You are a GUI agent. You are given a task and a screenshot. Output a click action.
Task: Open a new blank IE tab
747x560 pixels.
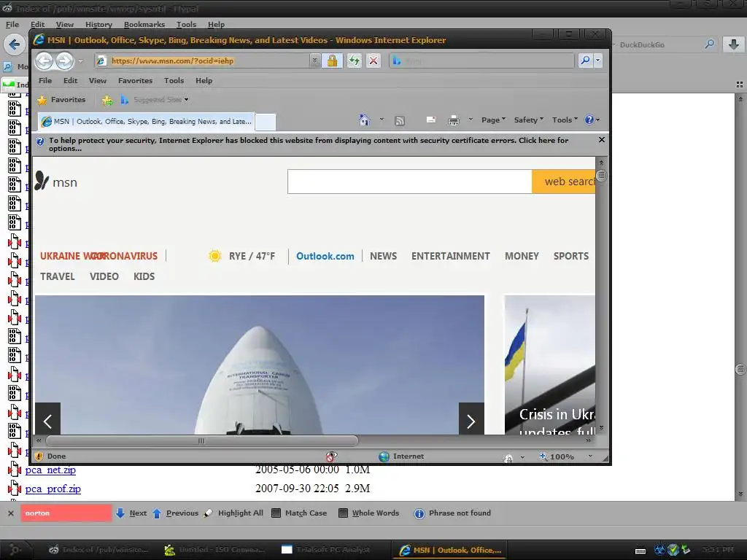266,122
